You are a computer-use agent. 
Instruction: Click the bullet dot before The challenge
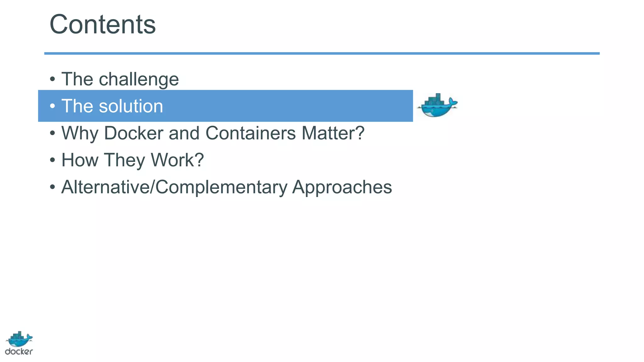[53, 79]
